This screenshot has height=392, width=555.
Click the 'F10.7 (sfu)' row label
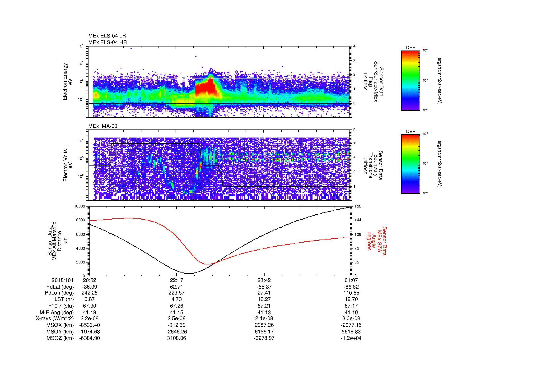click(x=61, y=306)
